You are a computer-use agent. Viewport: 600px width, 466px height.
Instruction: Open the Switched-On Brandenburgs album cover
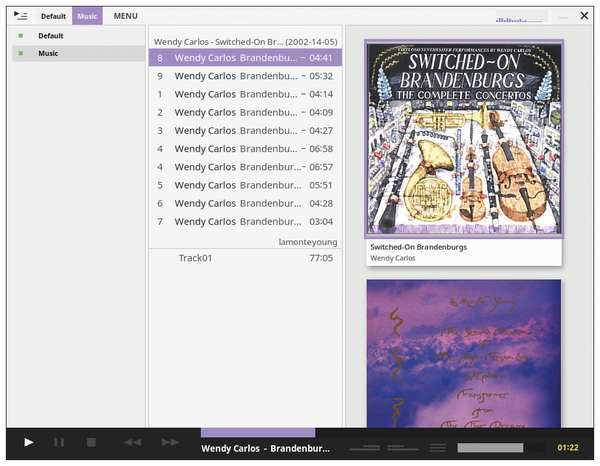click(464, 138)
